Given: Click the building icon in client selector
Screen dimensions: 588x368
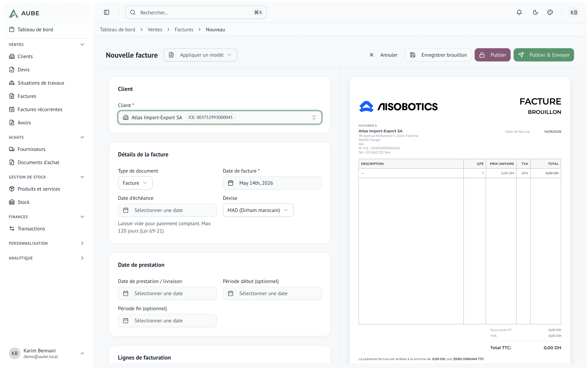Looking at the screenshot, I should 126,118.
